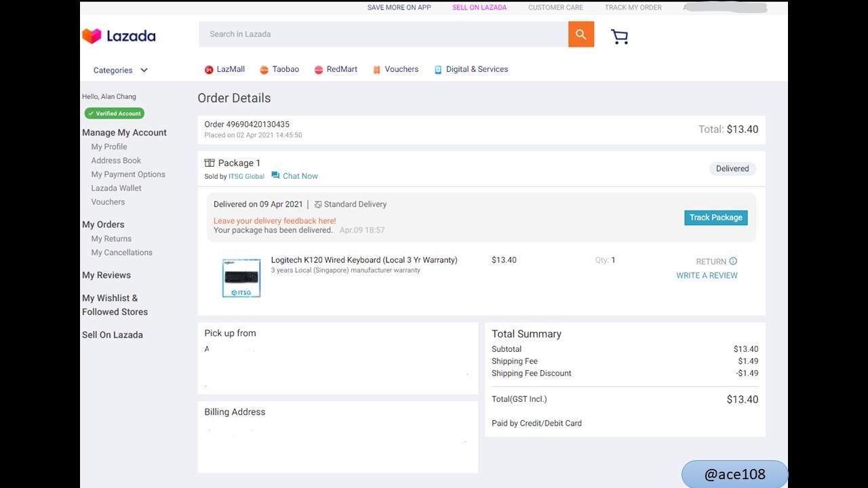Viewport: 868px width, 488px height.
Task: Click the RedMart icon
Action: click(x=318, y=70)
